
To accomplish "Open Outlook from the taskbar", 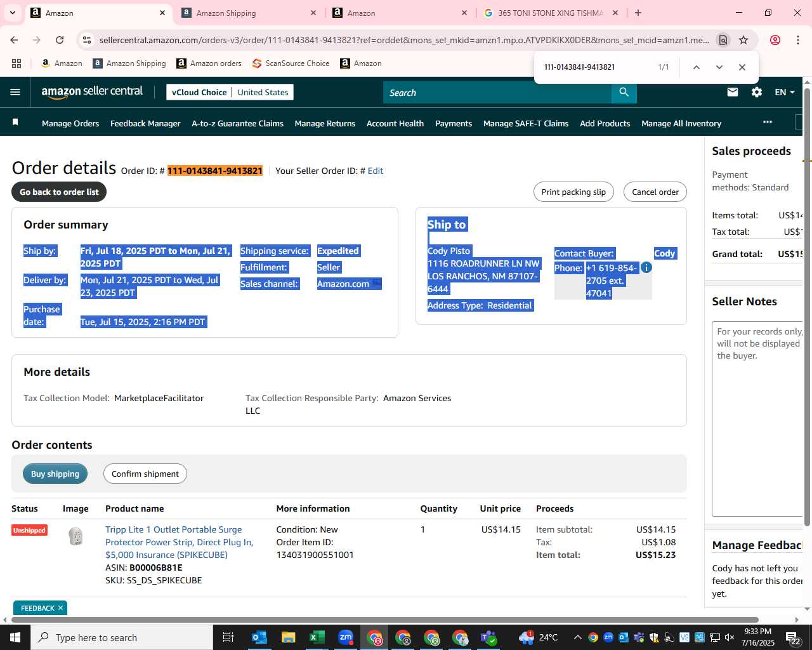I will (259, 637).
